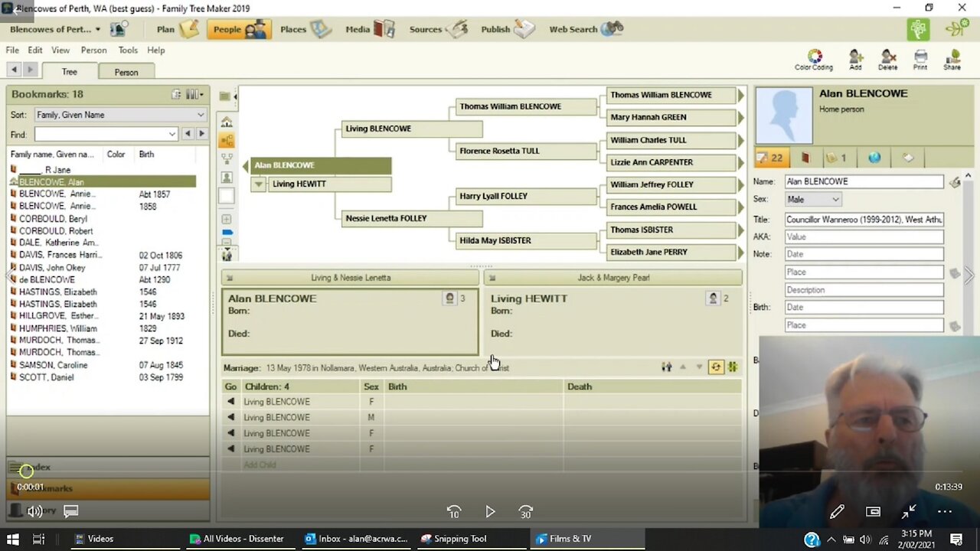The height and width of the screenshot is (551, 980).
Task: Skip back 10 seconds in video
Action: 454,511
